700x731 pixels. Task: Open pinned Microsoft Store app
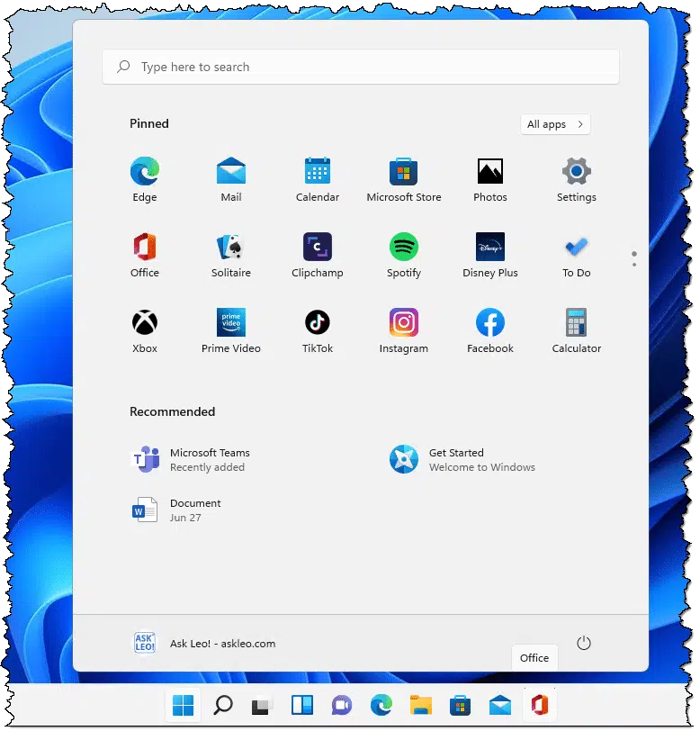[404, 179]
